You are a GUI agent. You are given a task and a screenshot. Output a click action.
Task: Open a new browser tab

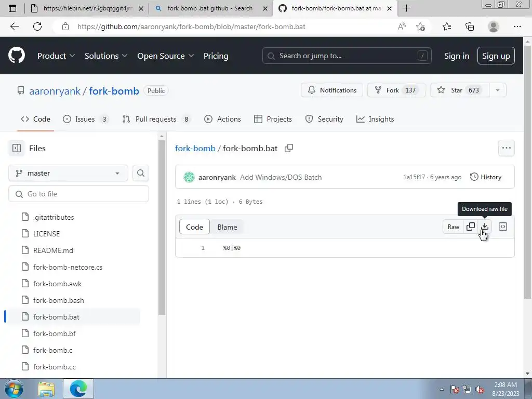[406, 8]
